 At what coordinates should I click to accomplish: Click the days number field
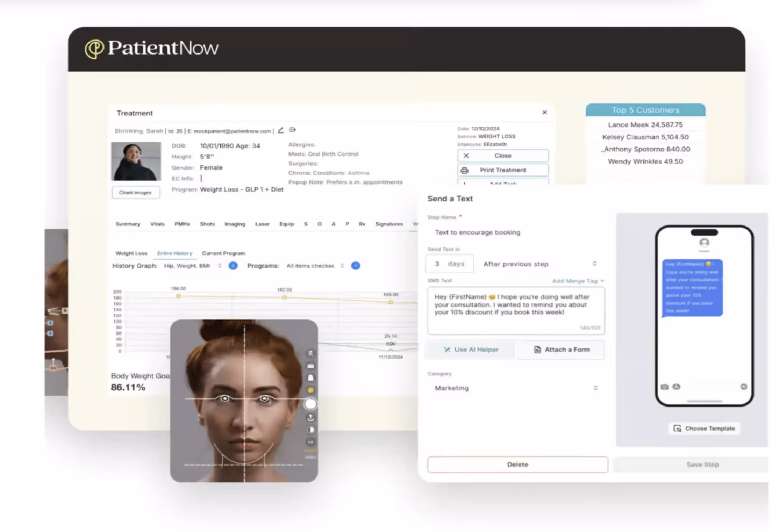coord(450,264)
